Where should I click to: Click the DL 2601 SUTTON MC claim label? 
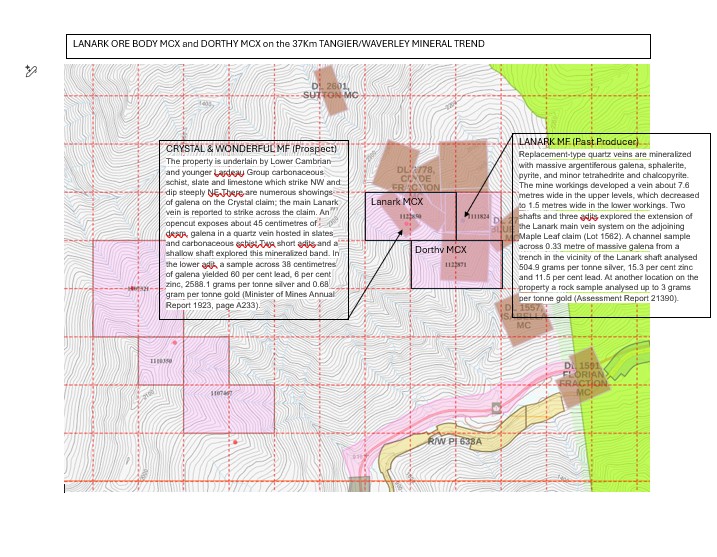click(x=327, y=90)
